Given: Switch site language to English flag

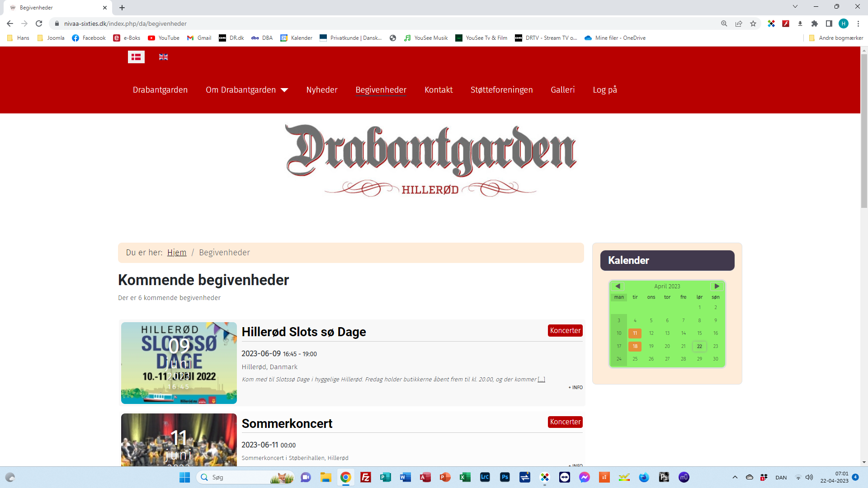Looking at the screenshot, I should (163, 57).
